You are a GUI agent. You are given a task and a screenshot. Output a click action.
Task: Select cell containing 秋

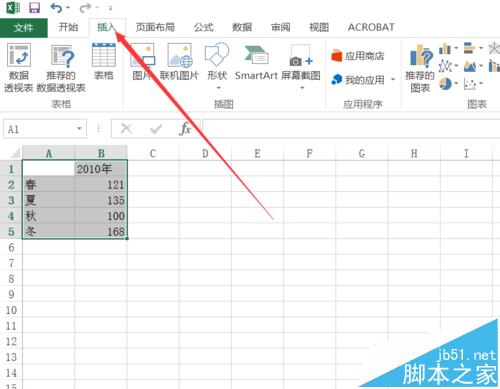point(49,215)
